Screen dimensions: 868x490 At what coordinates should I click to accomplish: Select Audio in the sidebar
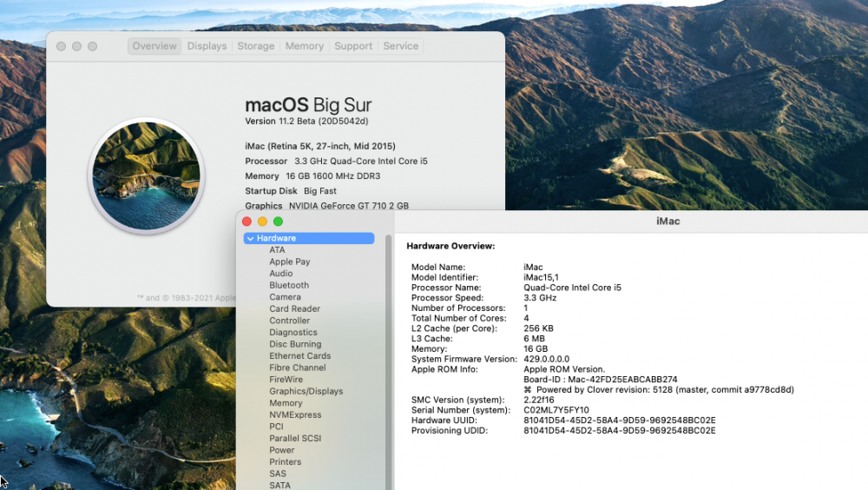(281, 274)
